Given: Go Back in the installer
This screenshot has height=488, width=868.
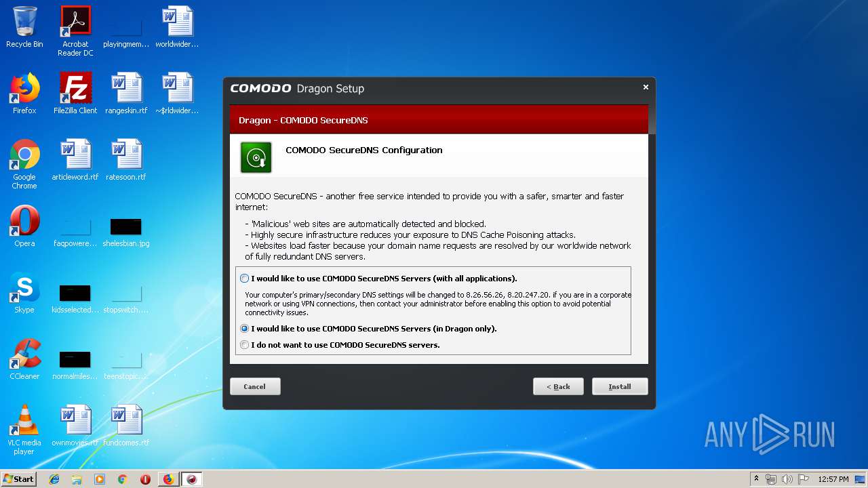Looking at the screenshot, I should pos(558,386).
